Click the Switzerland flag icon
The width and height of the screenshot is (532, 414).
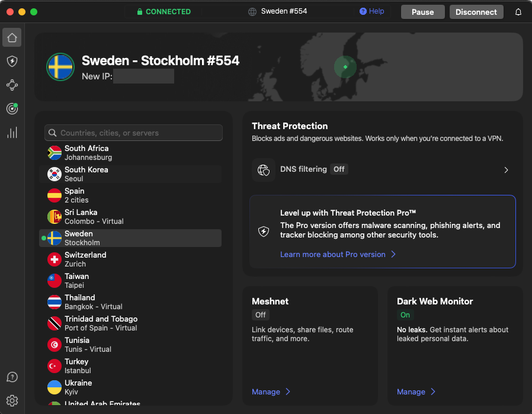click(55, 259)
